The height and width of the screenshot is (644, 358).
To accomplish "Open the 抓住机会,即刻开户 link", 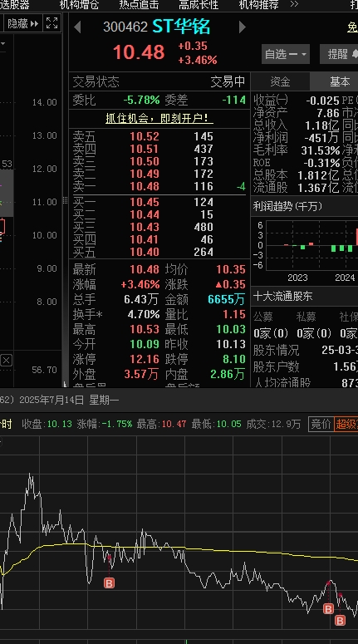I will point(159,118).
